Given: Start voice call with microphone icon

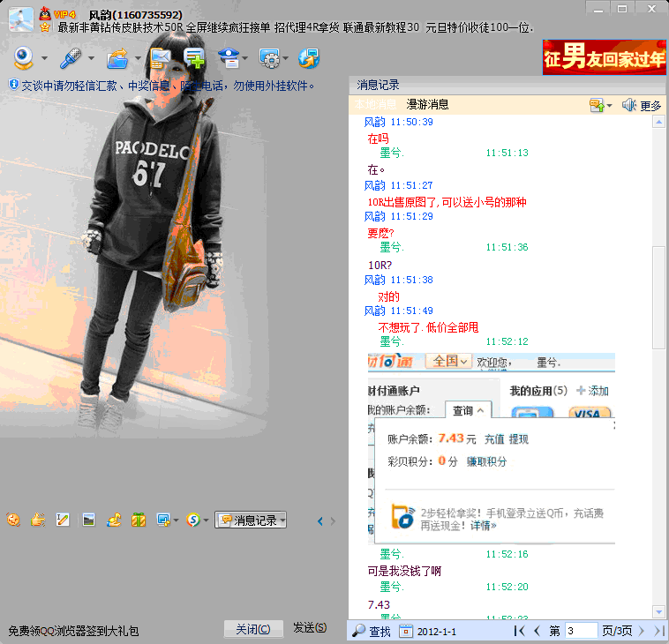Looking at the screenshot, I should click(71, 58).
